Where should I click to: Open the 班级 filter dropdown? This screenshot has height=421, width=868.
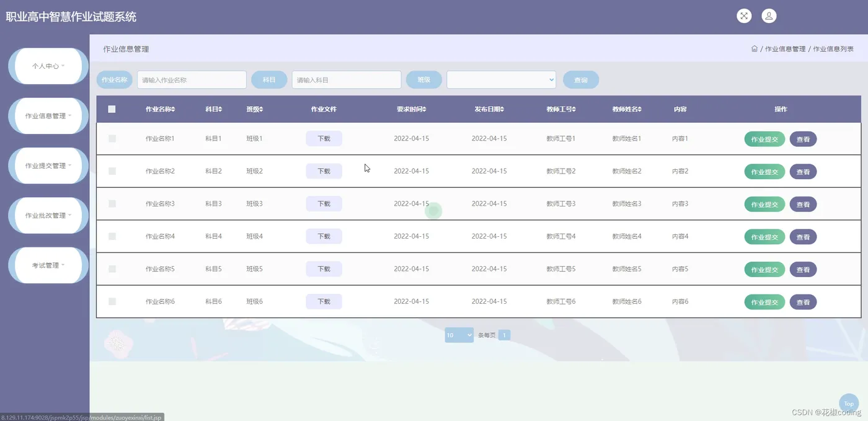click(x=502, y=79)
